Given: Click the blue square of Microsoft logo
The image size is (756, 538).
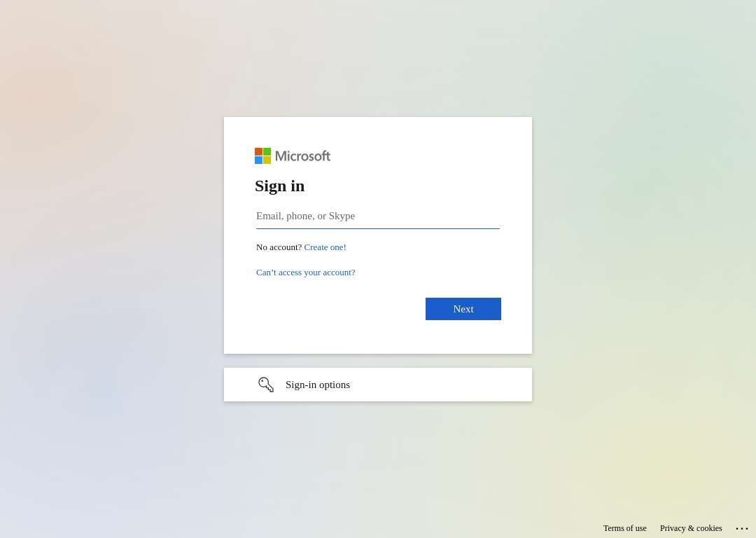Looking at the screenshot, I should click(258, 160).
